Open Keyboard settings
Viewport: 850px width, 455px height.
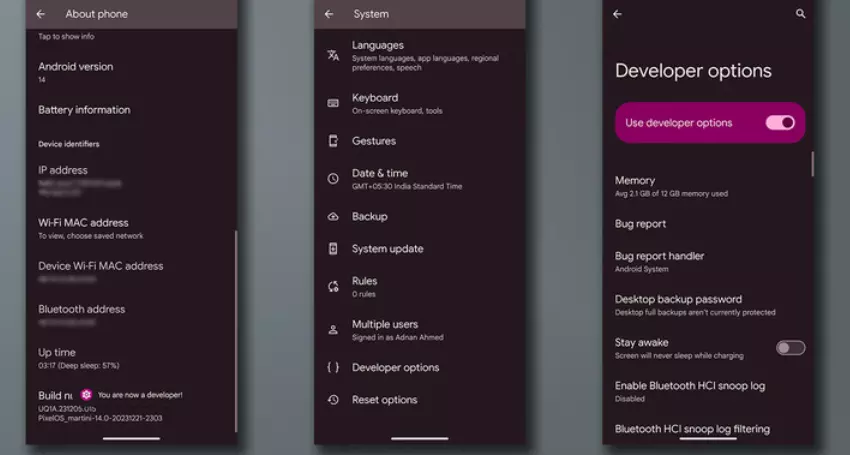pyautogui.click(x=420, y=103)
